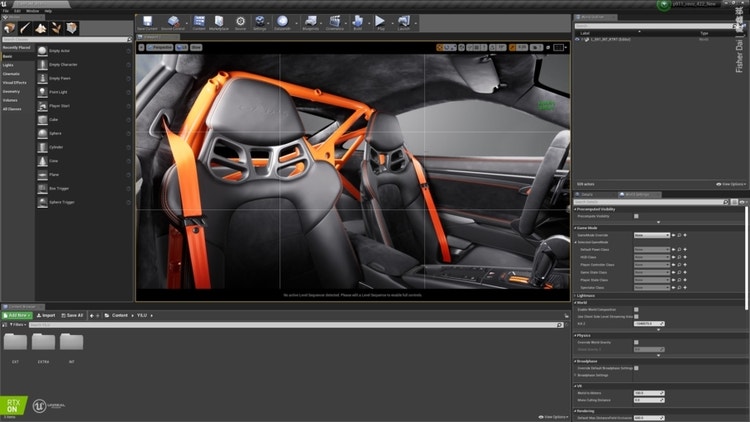Toggle the Enable World Composition checkbox
The width and height of the screenshot is (750, 422).
coord(637,309)
